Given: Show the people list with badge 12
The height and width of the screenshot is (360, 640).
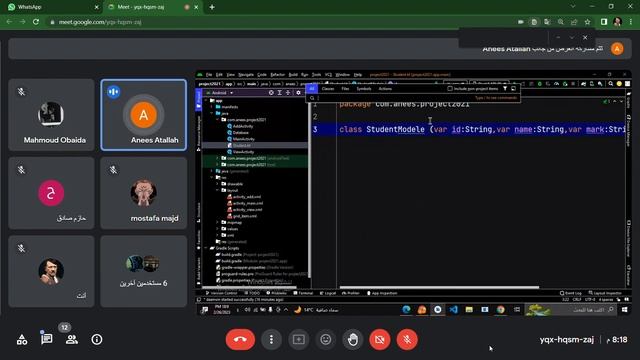Looking at the screenshot, I should pyautogui.click(x=71, y=339).
